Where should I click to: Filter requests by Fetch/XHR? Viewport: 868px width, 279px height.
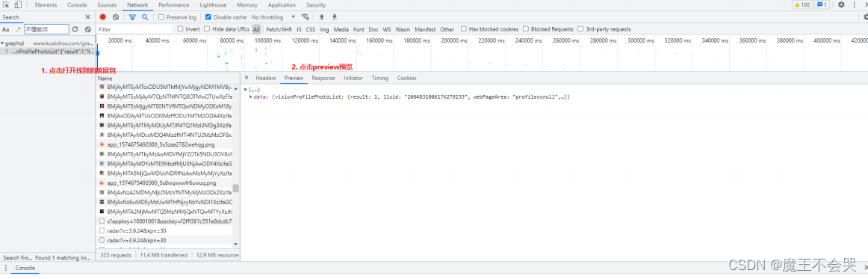click(279, 29)
